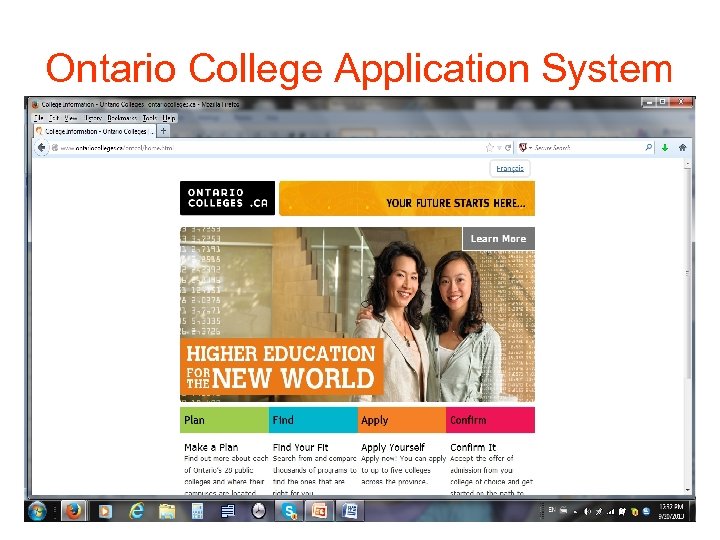This screenshot has height=540, width=720.
Task: Show hidden tray icons arrow
Action: (x=575, y=512)
